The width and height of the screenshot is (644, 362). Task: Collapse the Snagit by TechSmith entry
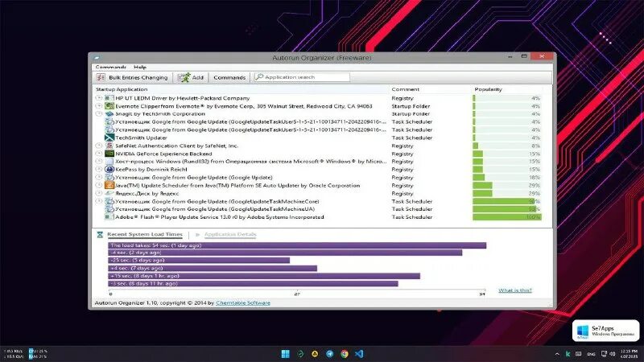point(98,113)
